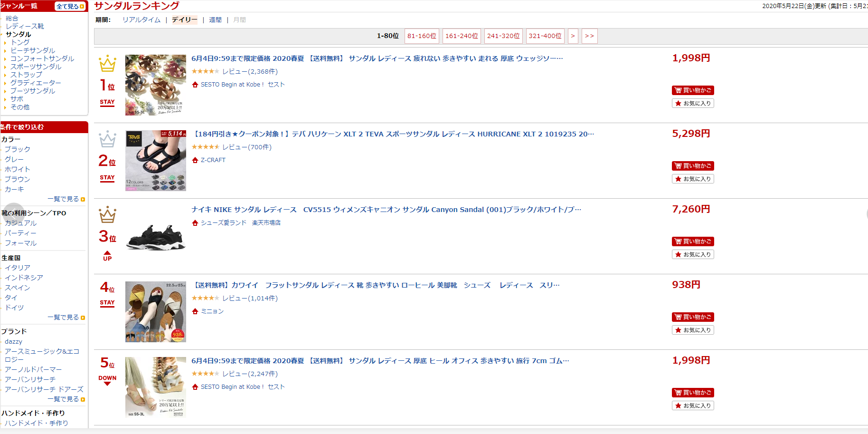
Task: Click shop home icon for シューズ愛ランド
Action: (x=195, y=223)
